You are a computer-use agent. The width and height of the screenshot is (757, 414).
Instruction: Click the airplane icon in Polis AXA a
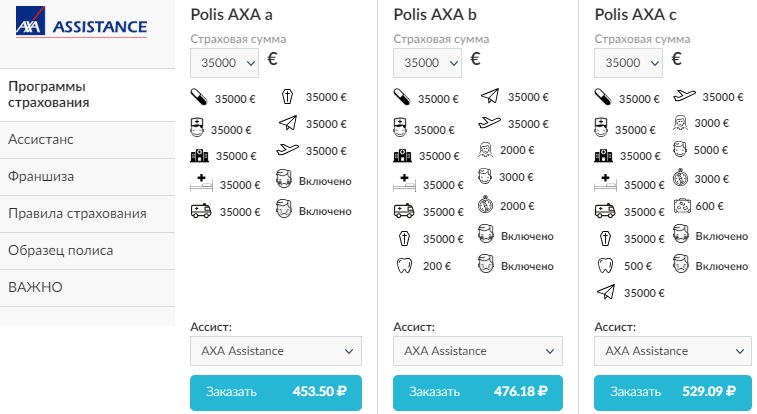coord(288,152)
